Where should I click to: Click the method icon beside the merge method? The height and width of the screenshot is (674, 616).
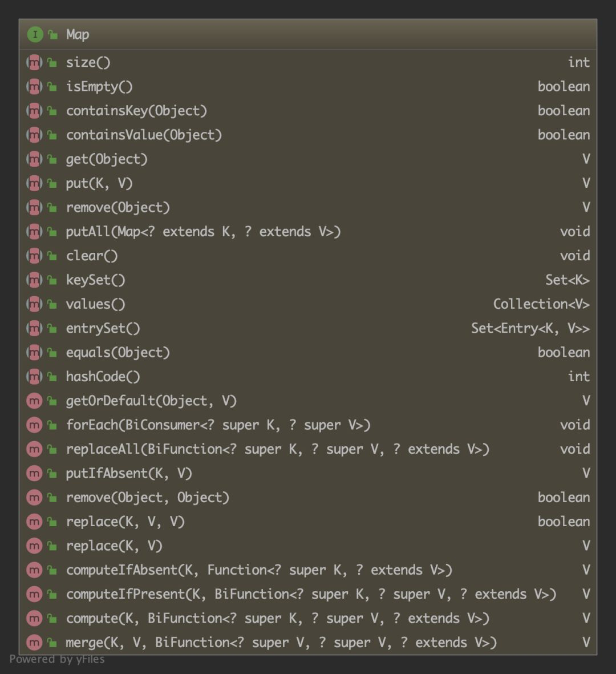pyautogui.click(x=35, y=643)
